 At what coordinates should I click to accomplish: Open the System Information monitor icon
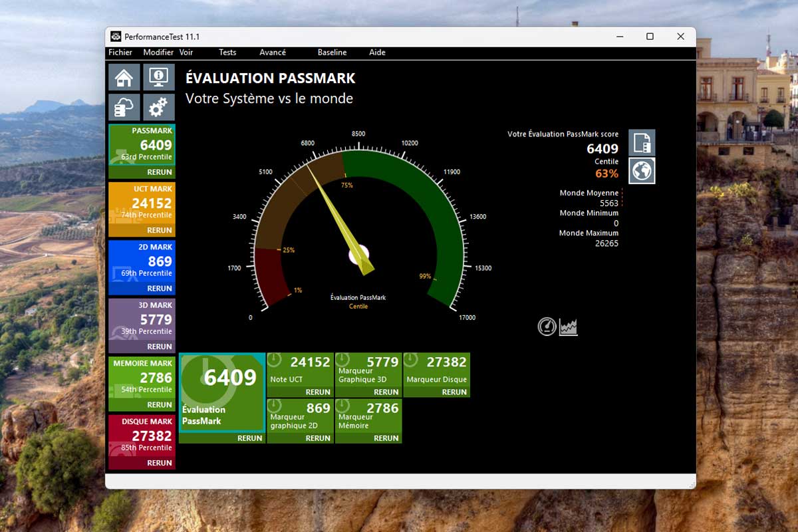point(158,77)
